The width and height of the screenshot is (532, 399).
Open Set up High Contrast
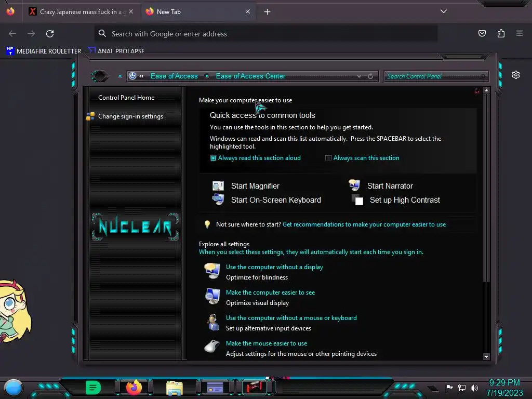tap(405, 200)
